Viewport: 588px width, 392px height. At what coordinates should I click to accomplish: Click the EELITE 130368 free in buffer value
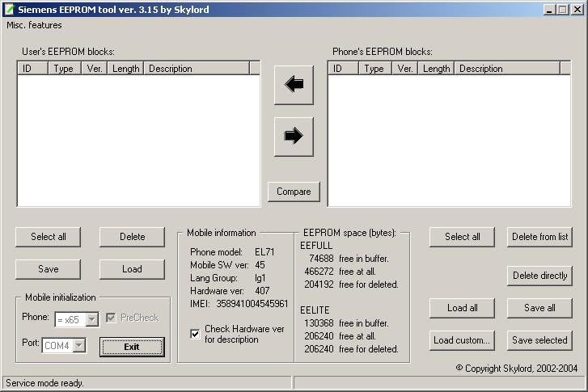click(319, 323)
